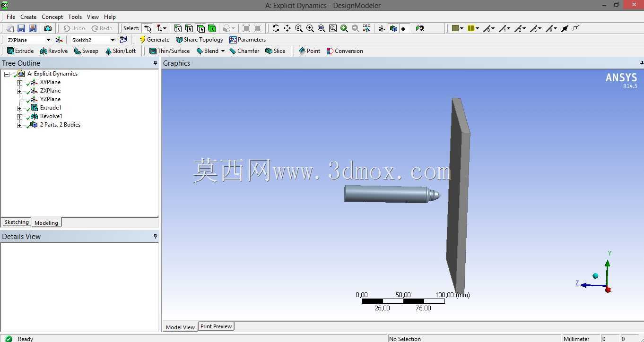The width and height of the screenshot is (644, 342).
Task: Click the Zoom to Fit icon
Action: 322,28
